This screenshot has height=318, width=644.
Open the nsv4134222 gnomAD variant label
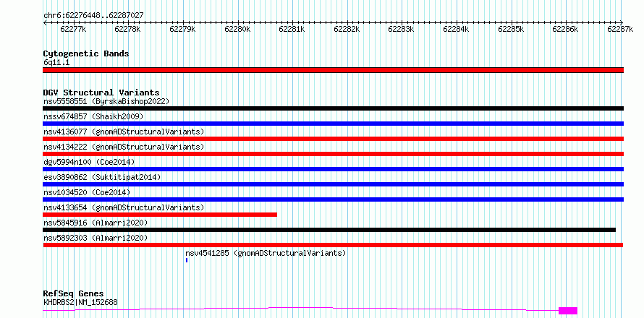[124, 147]
